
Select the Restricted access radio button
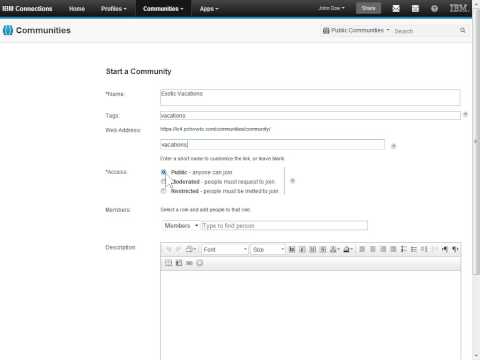click(x=163, y=191)
